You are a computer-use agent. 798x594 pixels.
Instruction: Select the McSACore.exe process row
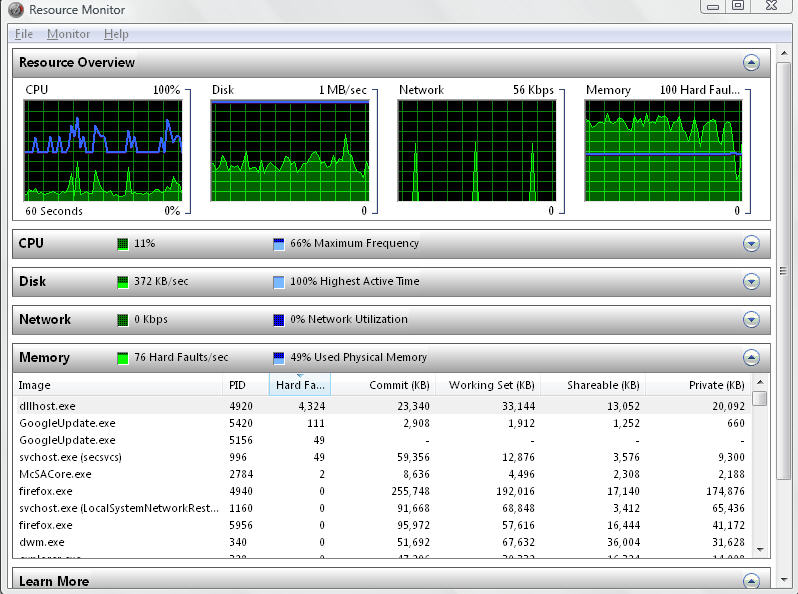pyautogui.click(x=382, y=474)
